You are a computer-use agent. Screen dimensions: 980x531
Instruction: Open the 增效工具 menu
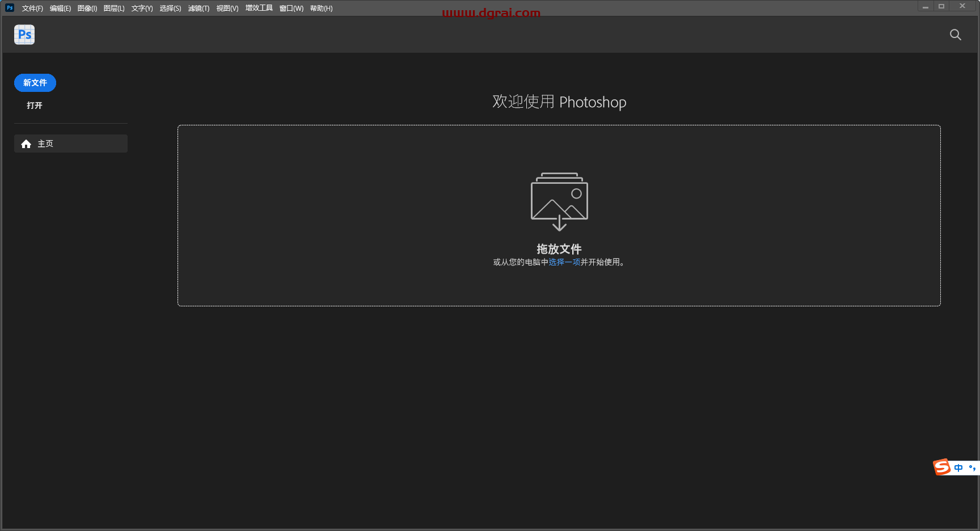[259, 8]
